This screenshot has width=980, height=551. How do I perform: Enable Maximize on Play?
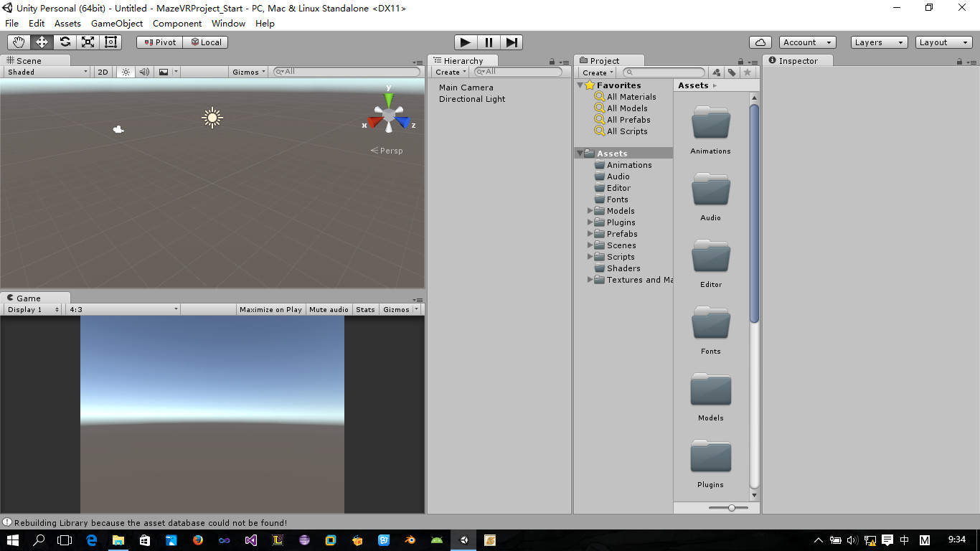click(270, 310)
